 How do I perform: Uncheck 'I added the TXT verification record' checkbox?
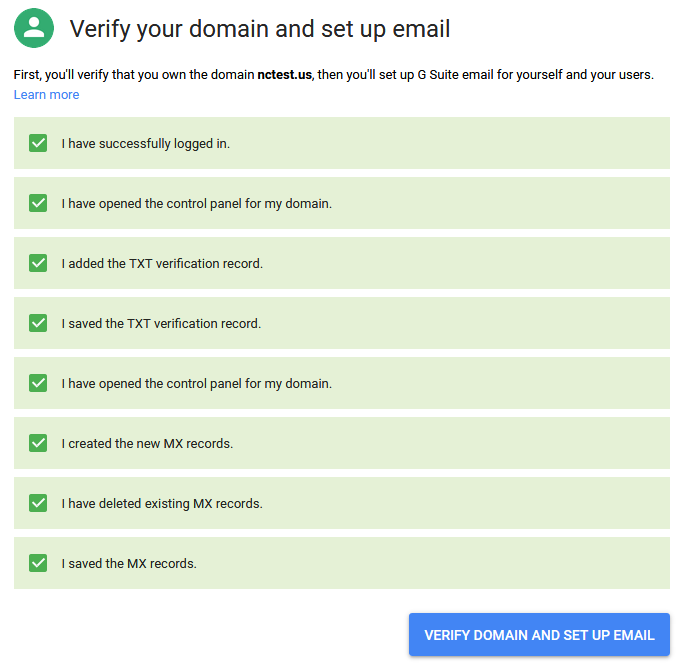[38, 263]
